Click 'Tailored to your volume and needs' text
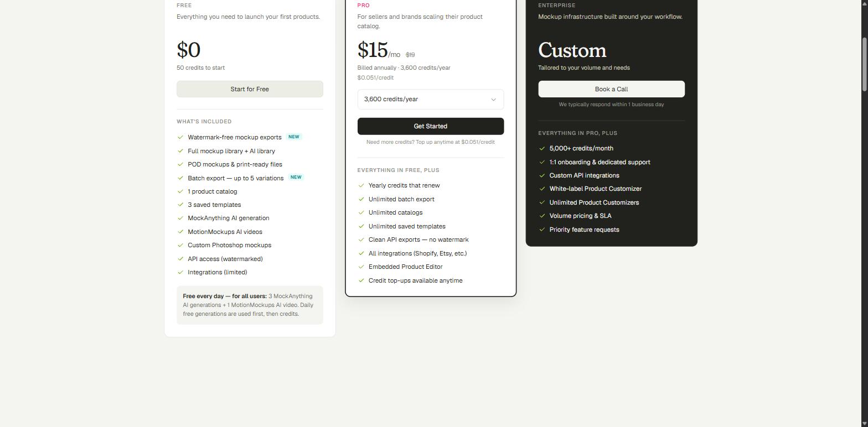This screenshot has height=427, width=868. coord(584,68)
